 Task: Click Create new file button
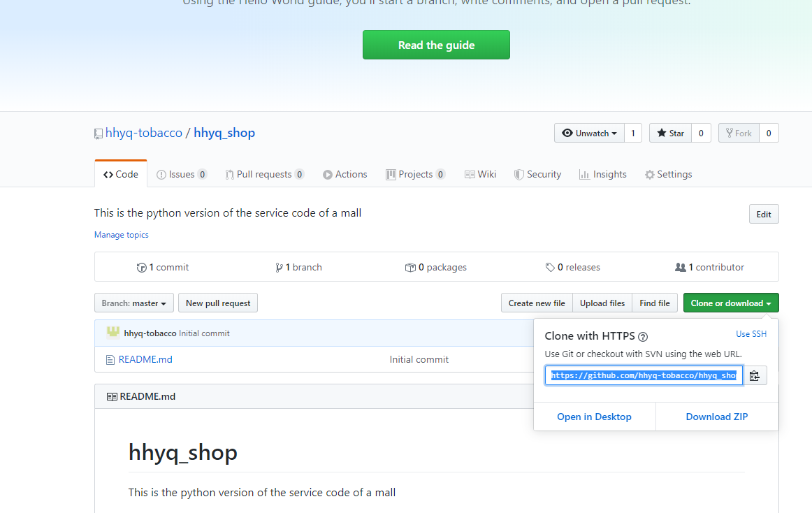(537, 303)
